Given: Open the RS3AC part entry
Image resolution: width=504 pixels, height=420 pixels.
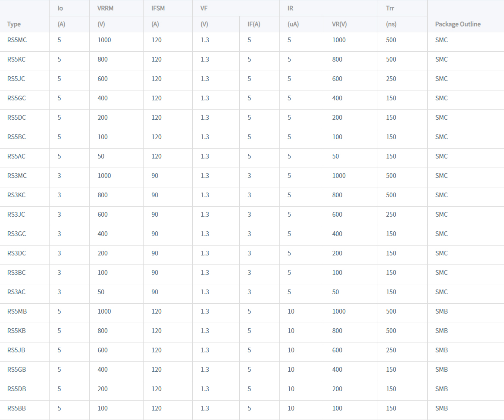Looking at the screenshot, I should click(x=16, y=292).
